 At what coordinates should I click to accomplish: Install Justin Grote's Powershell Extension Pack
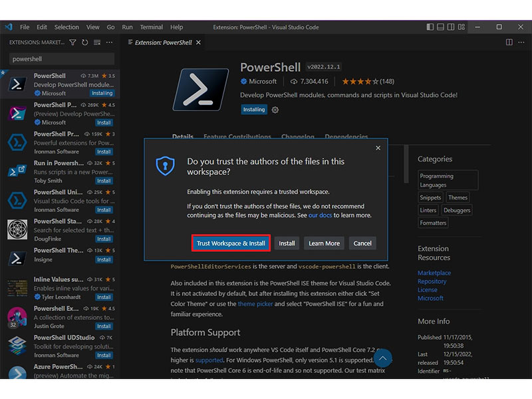point(104,327)
